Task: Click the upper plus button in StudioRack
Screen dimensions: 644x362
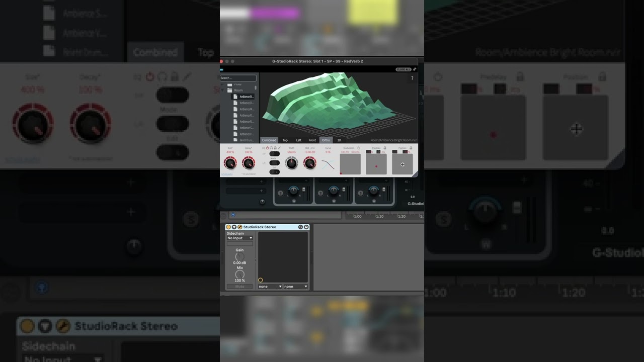Action: coord(261,182)
